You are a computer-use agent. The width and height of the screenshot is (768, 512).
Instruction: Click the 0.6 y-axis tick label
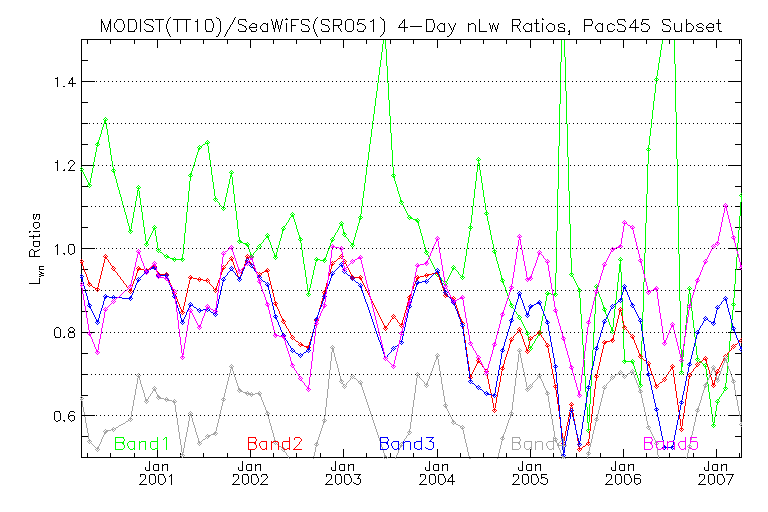click(x=65, y=416)
